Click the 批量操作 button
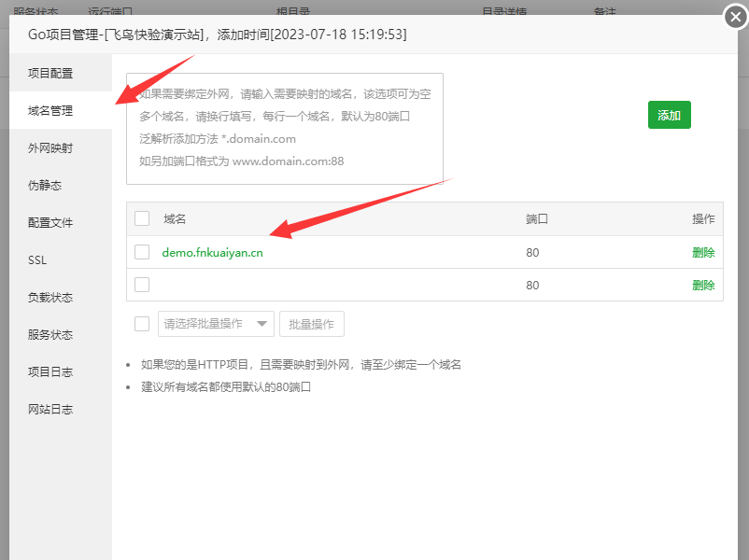 pyautogui.click(x=312, y=324)
